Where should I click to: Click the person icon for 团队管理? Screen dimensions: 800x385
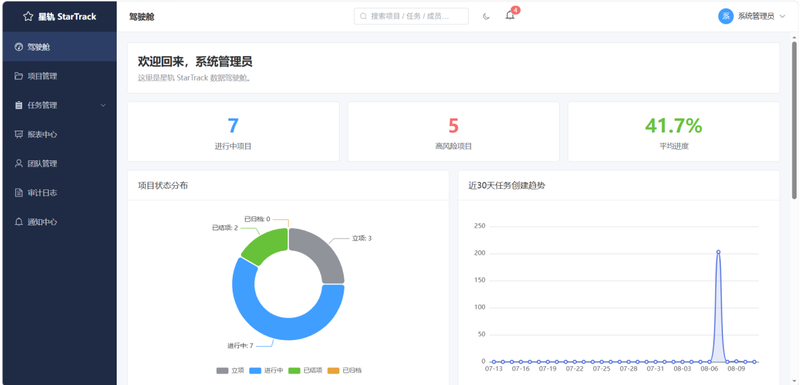(x=19, y=164)
